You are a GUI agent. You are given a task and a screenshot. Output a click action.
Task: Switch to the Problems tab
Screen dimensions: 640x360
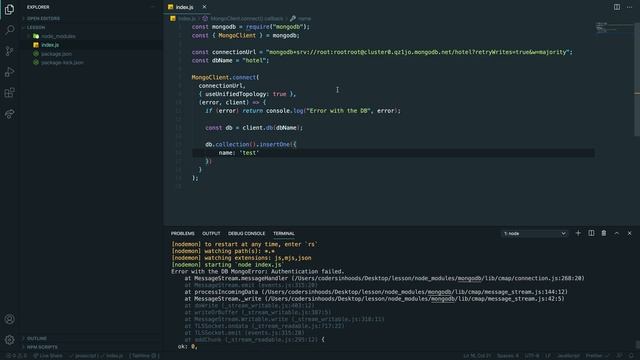pyautogui.click(x=182, y=233)
